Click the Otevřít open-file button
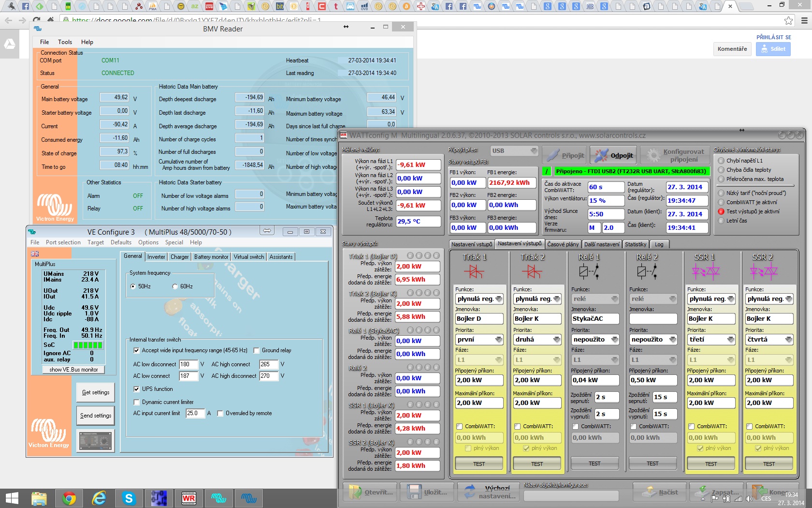This screenshot has width=812, height=508. (371, 492)
